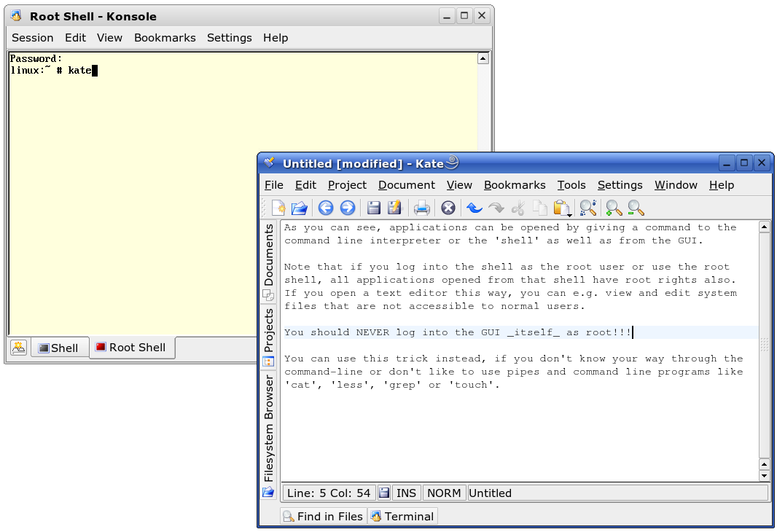Click the Konsole title bar application icon
The width and height of the screenshot is (777, 532).
pyautogui.click(x=16, y=16)
